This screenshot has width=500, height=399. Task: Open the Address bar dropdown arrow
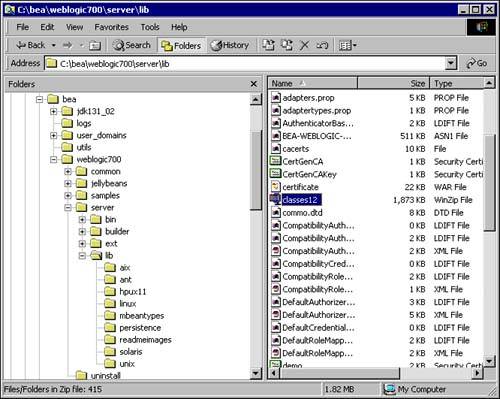(x=451, y=63)
